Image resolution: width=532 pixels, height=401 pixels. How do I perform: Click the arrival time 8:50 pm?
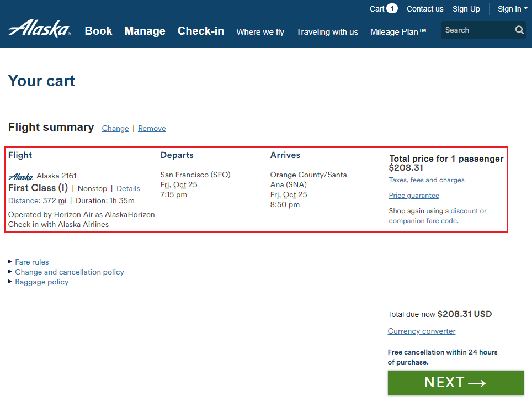point(285,205)
